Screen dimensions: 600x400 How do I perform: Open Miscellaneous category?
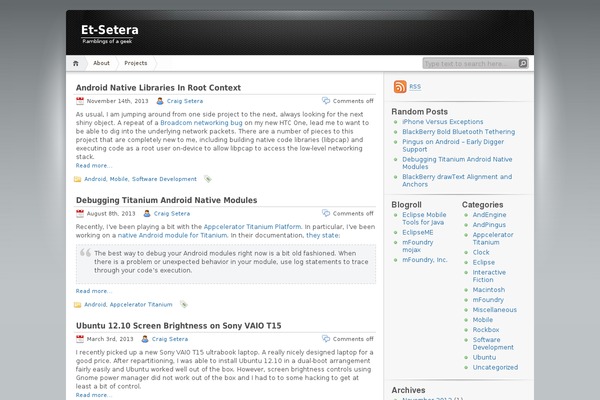(x=494, y=310)
